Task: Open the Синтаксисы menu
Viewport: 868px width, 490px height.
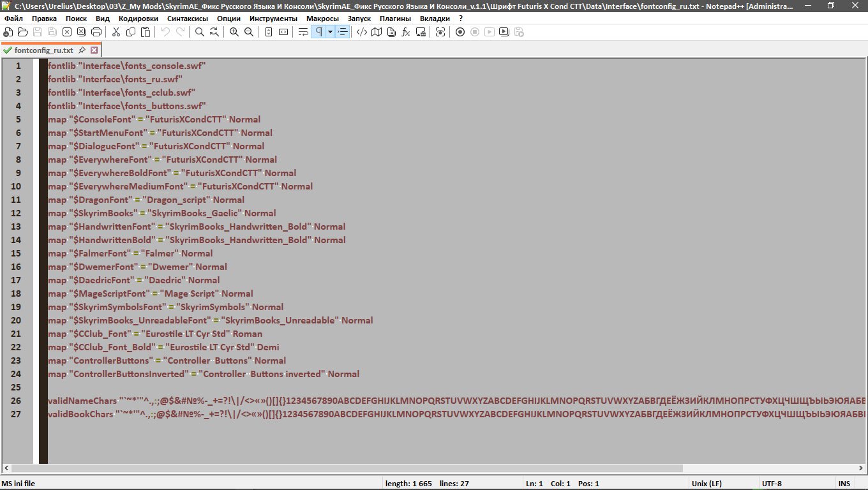Action: coord(188,19)
